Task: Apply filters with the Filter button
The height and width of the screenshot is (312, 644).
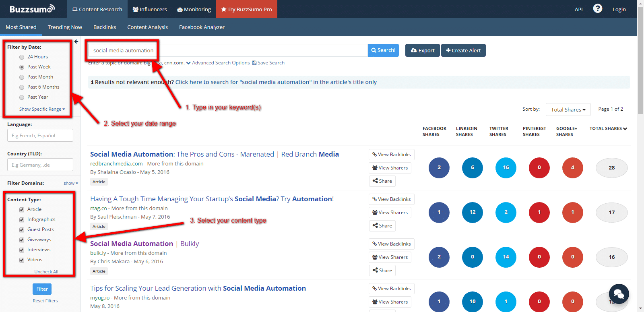Action: (x=42, y=289)
